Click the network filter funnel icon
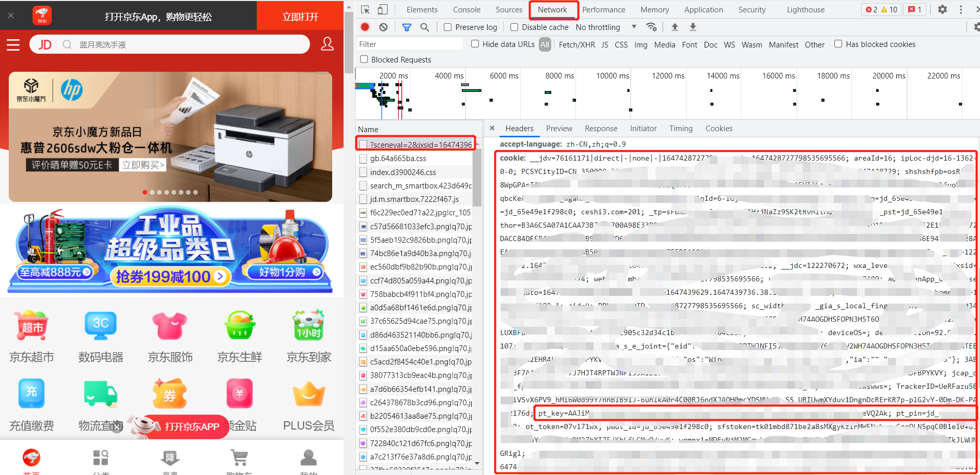980x475 pixels. [x=407, y=27]
